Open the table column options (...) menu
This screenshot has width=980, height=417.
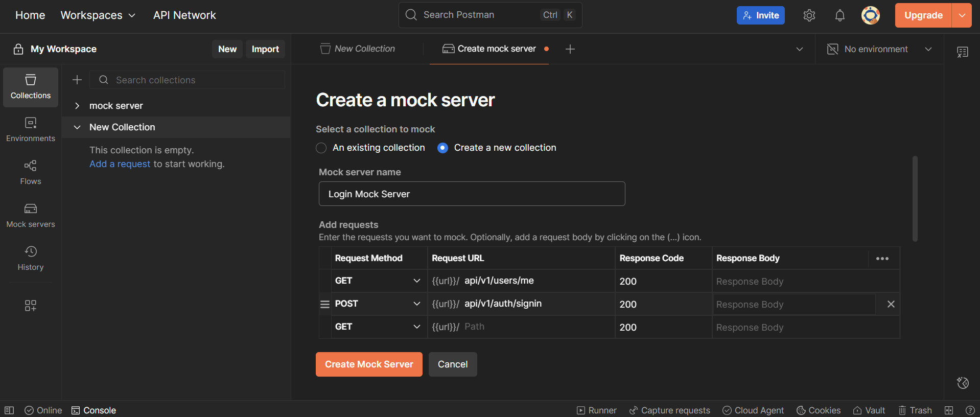882,259
